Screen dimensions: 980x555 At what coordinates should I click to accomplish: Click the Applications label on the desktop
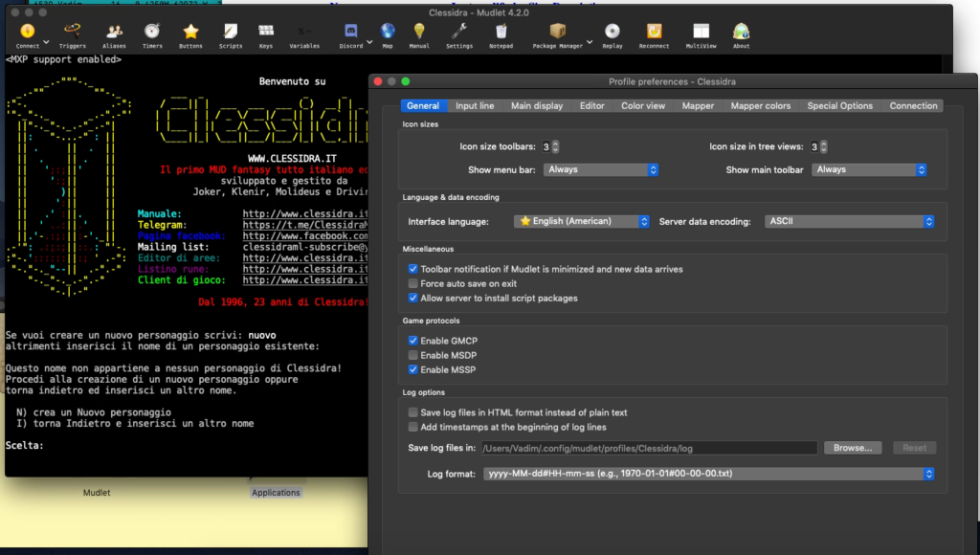pos(276,493)
